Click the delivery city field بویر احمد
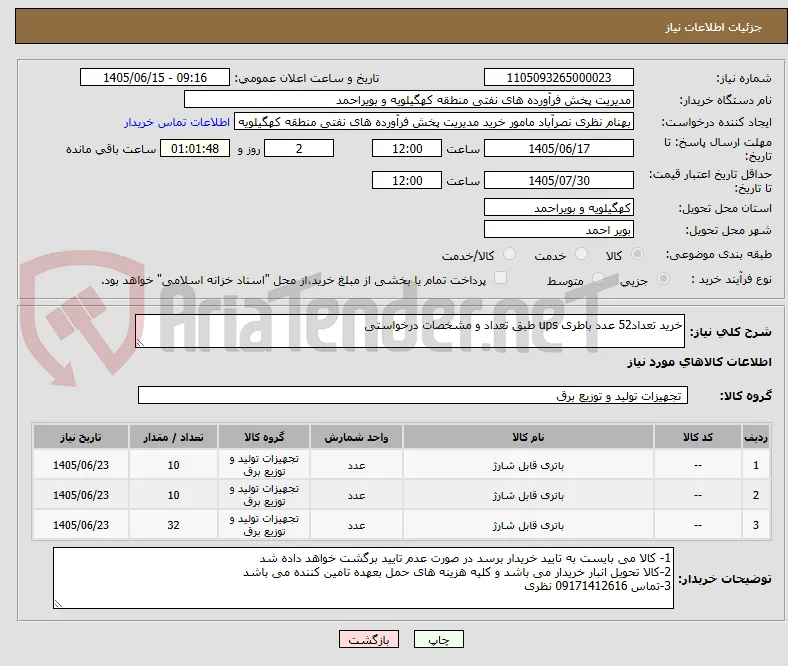The image size is (788, 666). [558, 230]
